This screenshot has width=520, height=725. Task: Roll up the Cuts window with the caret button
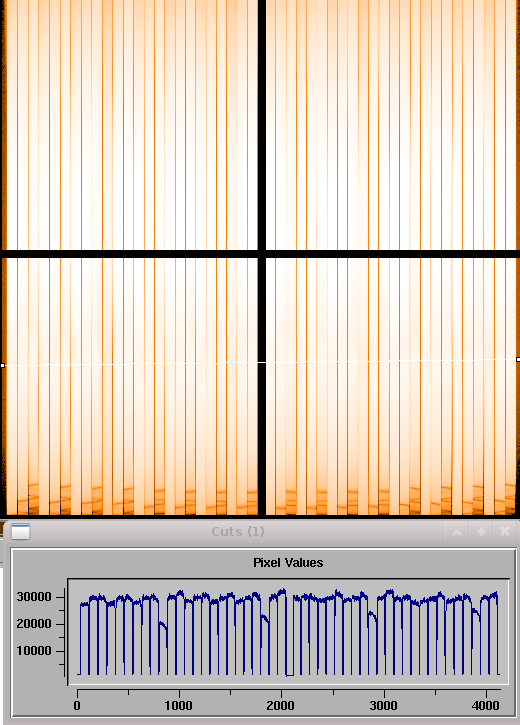(457, 532)
